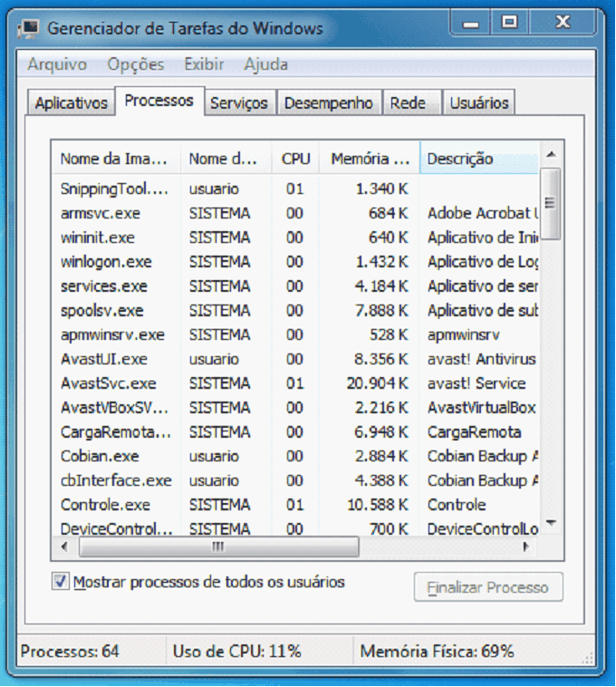Screen dimensions: 616x687
Task: Switch to the Usuários tab
Action: (x=479, y=103)
